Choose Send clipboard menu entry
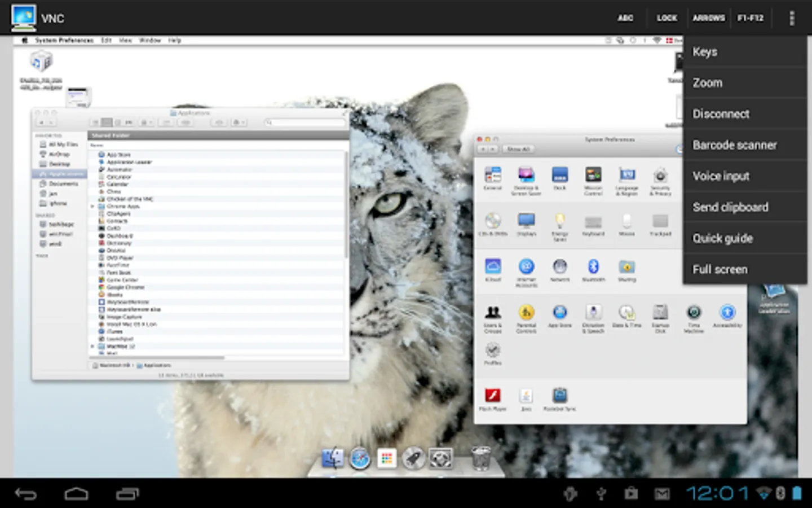The image size is (812, 508). 730,207
